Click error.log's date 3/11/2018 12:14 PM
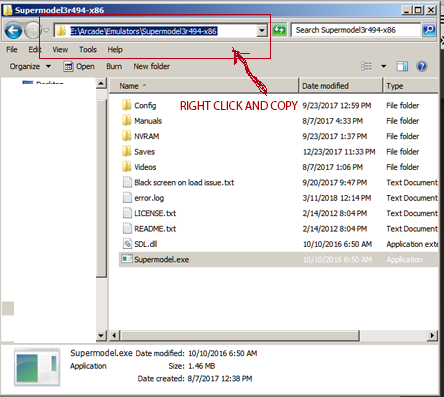The height and width of the screenshot is (397, 444). point(337,198)
